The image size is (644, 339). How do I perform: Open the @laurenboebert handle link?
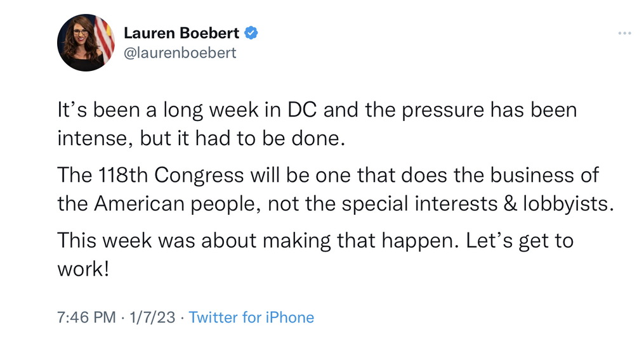tap(180, 53)
